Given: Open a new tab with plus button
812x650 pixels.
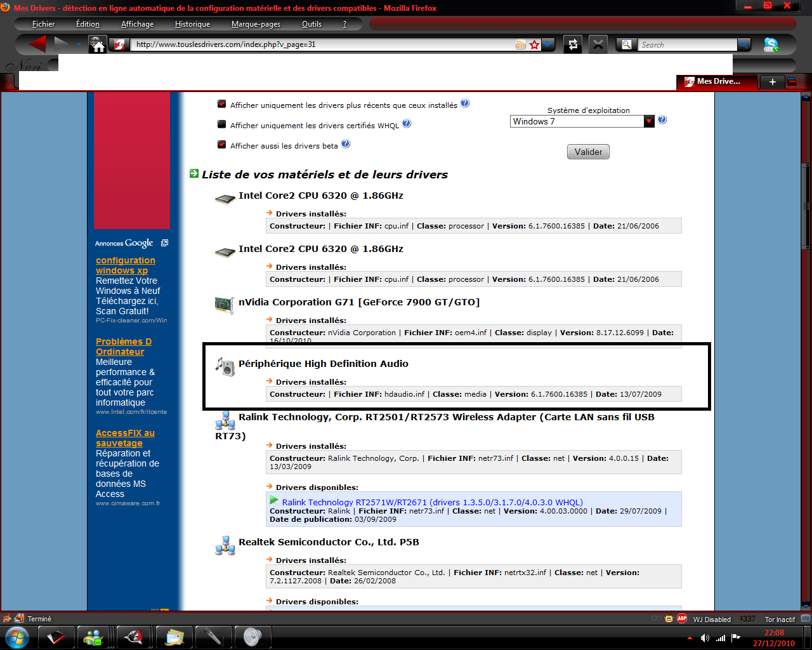Looking at the screenshot, I should tap(772, 82).
